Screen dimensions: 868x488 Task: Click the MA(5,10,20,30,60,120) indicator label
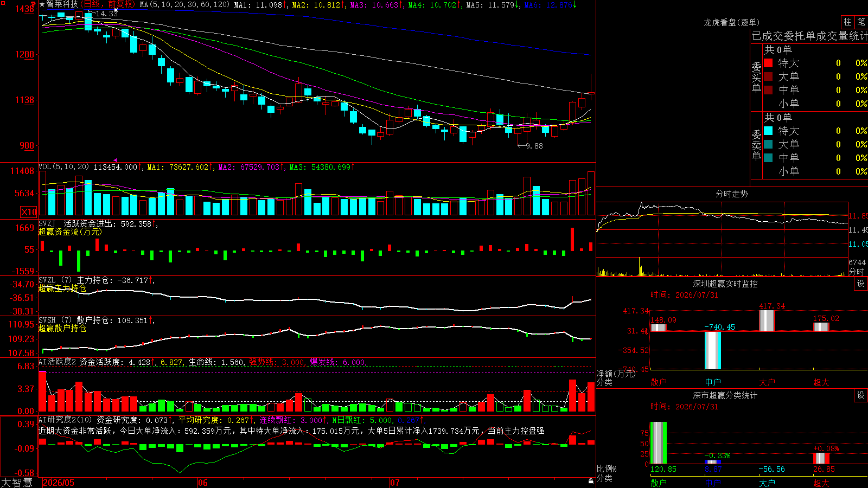(185, 4)
